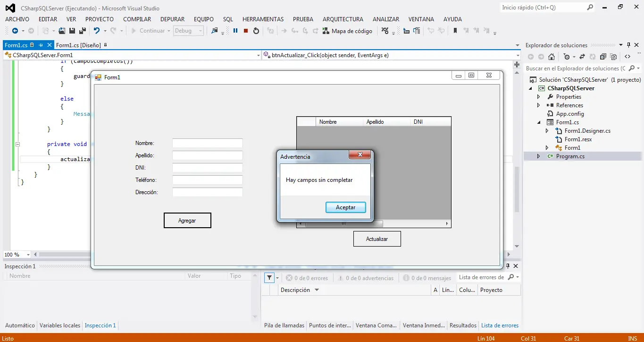Expand the References node
This screenshot has height=342, width=644.
pos(538,105)
